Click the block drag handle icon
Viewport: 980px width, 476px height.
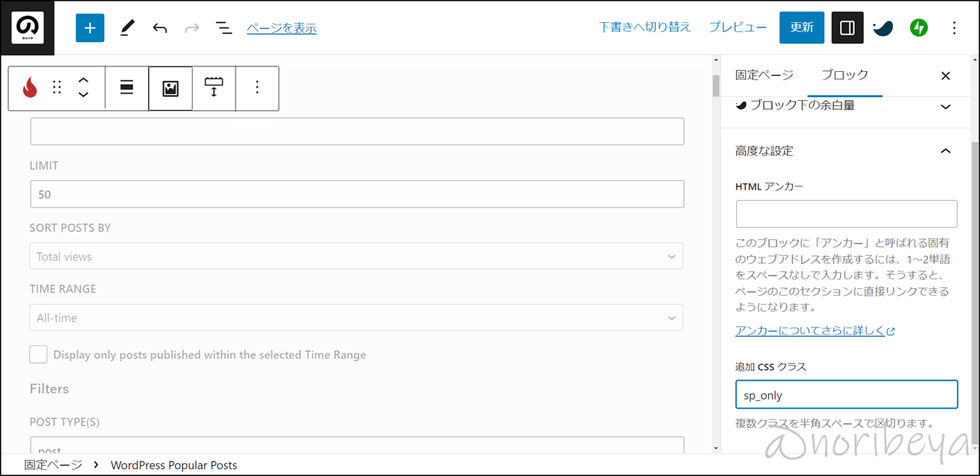(57, 88)
